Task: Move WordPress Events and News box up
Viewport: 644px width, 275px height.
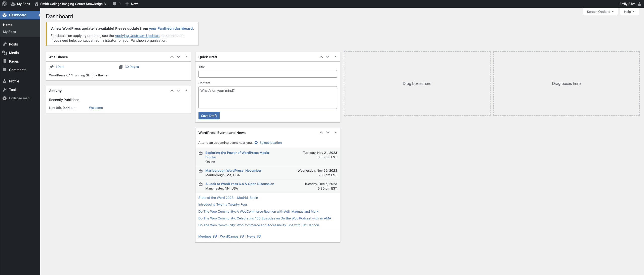Action: pyautogui.click(x=321, y=133)
